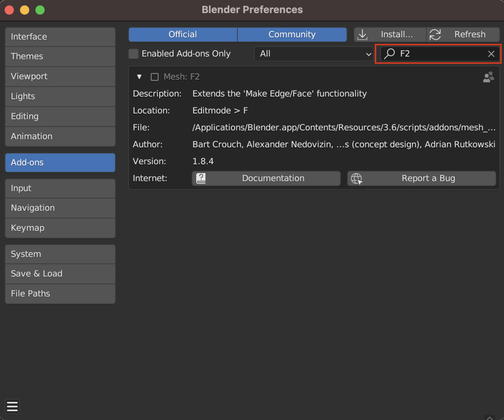This screenshot has height=420, width=504.
Task: Open the Keymap preferences tab
Action: coord(60,228)
